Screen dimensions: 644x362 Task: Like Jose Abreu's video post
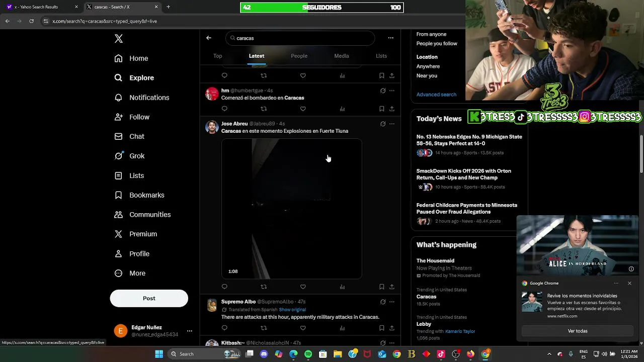point(303,287)
